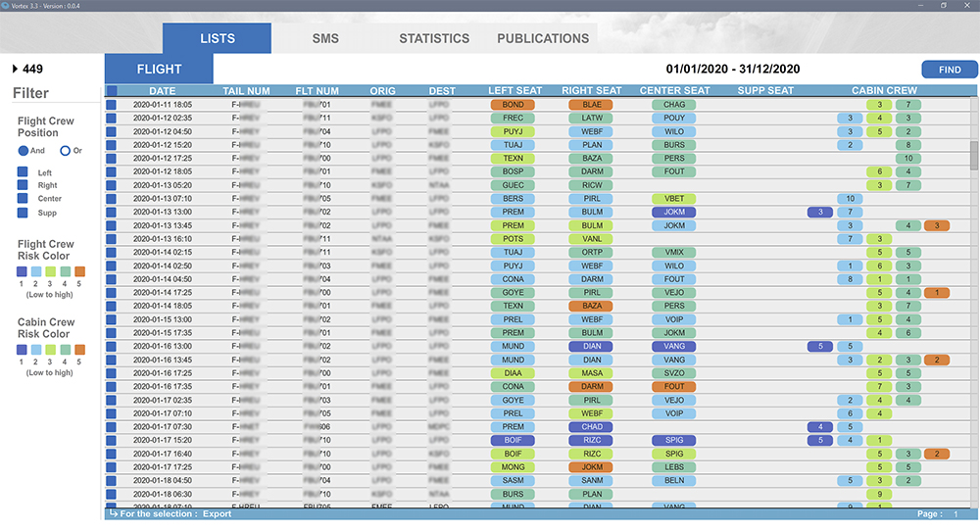Click the arrow icon beside 'For the selection'

pyautogui.click(x=113, y=513)
